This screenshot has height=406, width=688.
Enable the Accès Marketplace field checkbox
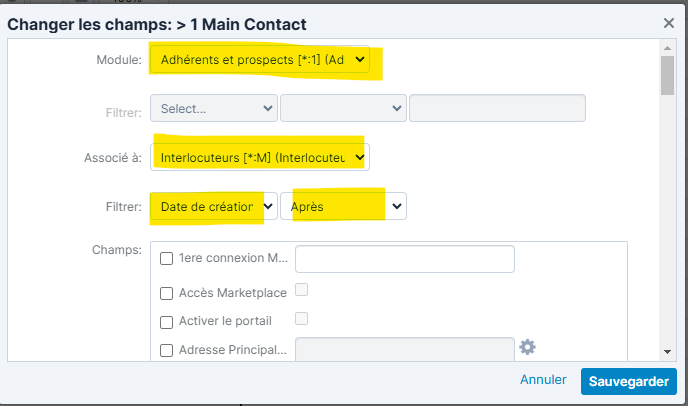tap(167, 293)
